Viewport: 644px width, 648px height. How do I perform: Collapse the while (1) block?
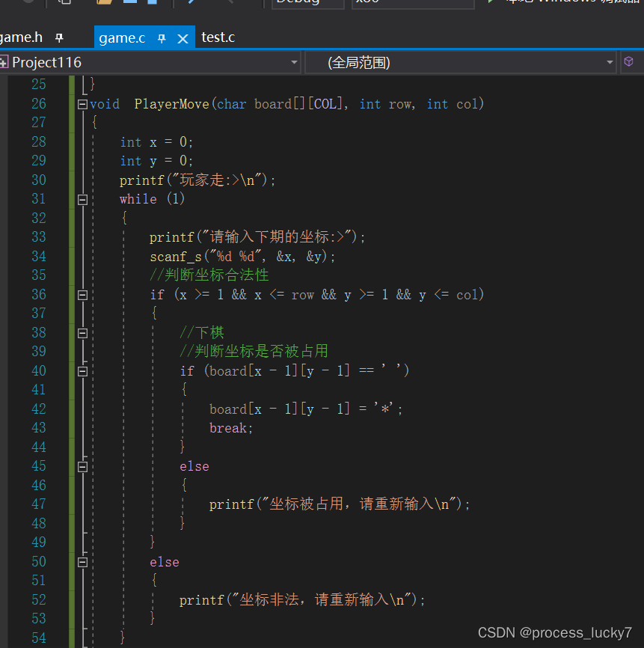click(x=82, y=200)
